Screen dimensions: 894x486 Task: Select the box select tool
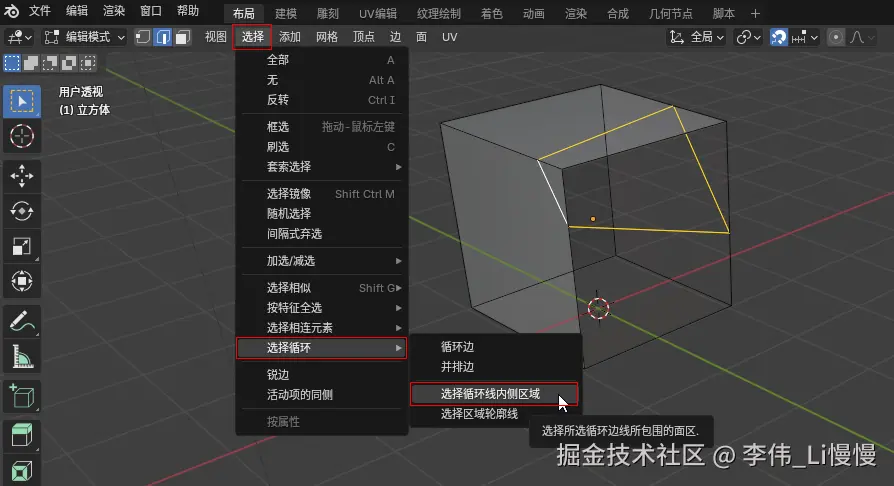22,102
